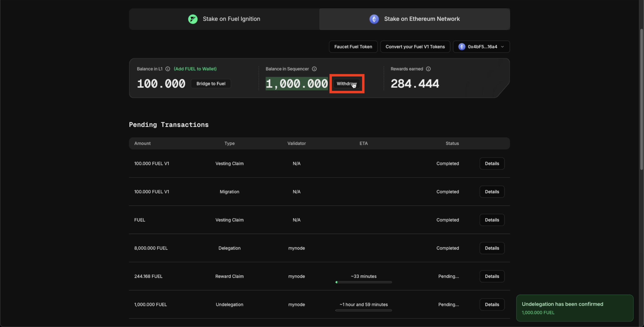Click Completed status in the Migration row
The width and height of the screenshot is (644, 327).
pos(447,192)
